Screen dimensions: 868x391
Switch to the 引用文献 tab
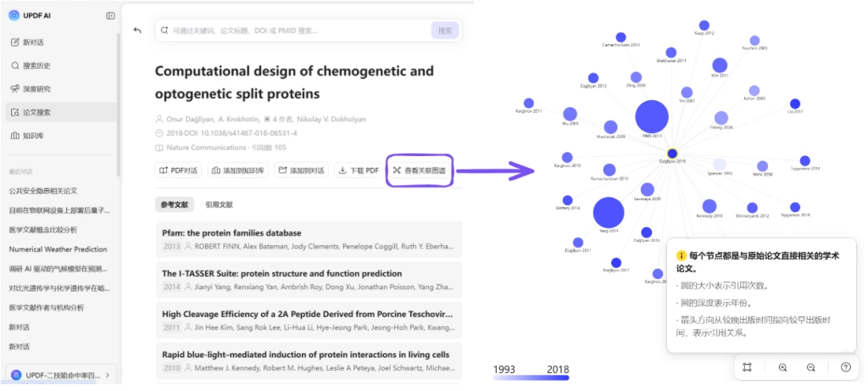[x=220, y=204]
